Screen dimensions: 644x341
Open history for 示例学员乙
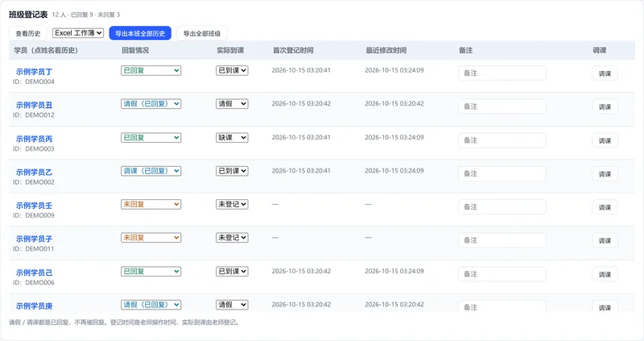34,172
